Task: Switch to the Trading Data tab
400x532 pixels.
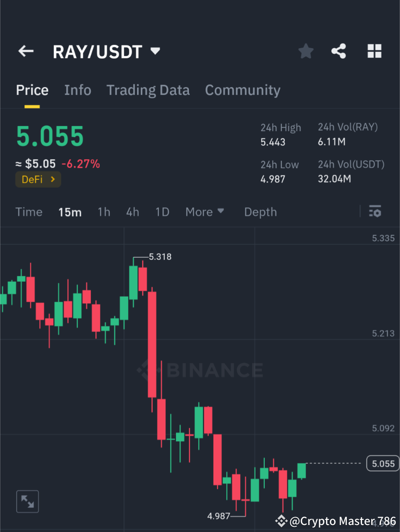Action: [x=148, y=90]
